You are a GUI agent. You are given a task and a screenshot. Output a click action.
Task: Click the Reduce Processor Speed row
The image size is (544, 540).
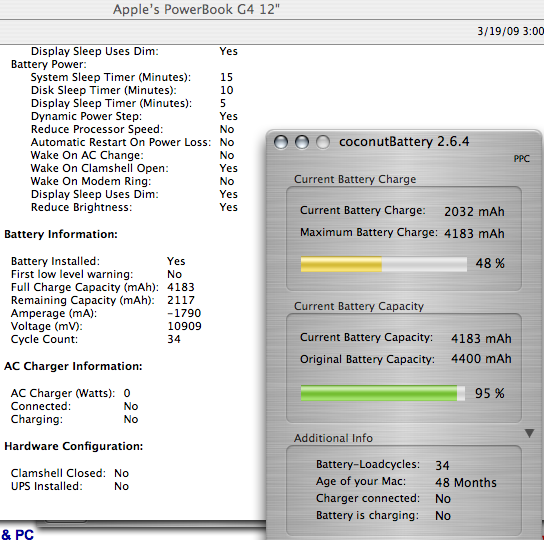[133, 129]
